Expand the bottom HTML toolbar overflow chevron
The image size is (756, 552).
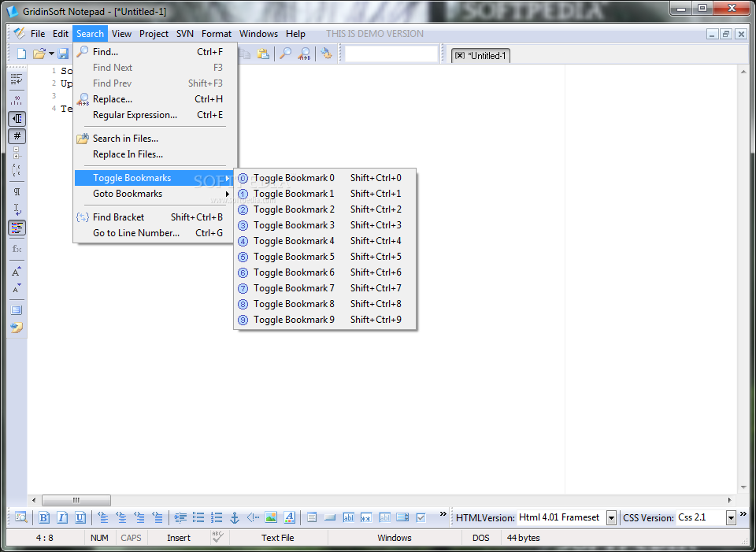pos(443,514)
